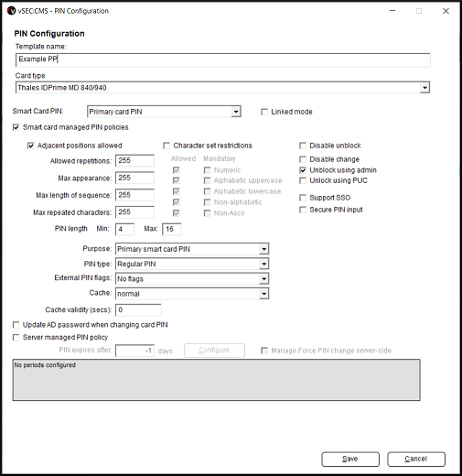Click the PIN length Max field

coord(172,229)
